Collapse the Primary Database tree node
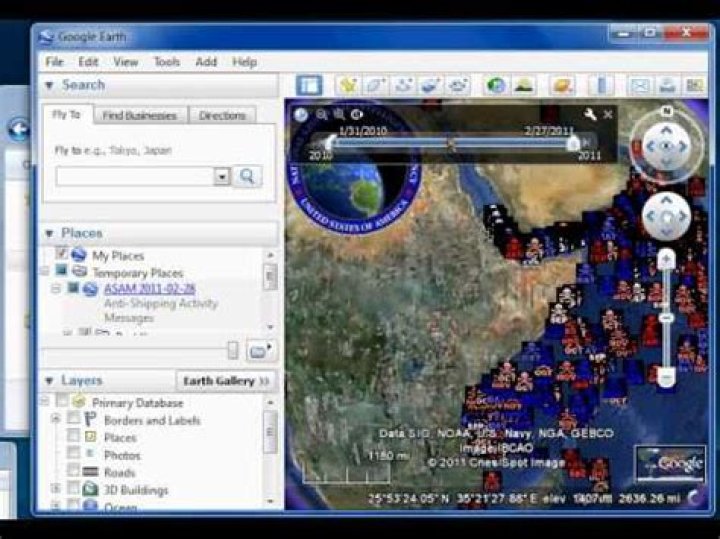The width and height of the screenshot is (720, 539). [45, 402]
